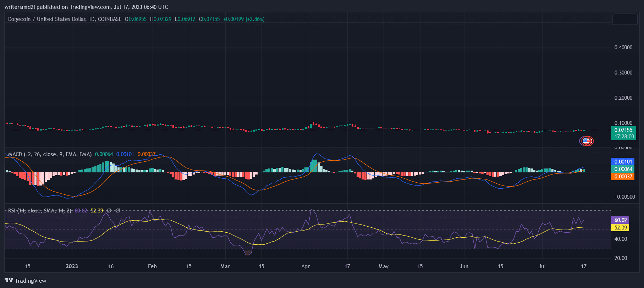
Task: Click the yellow RSI average tag 52.39
Action: (620, 228)
